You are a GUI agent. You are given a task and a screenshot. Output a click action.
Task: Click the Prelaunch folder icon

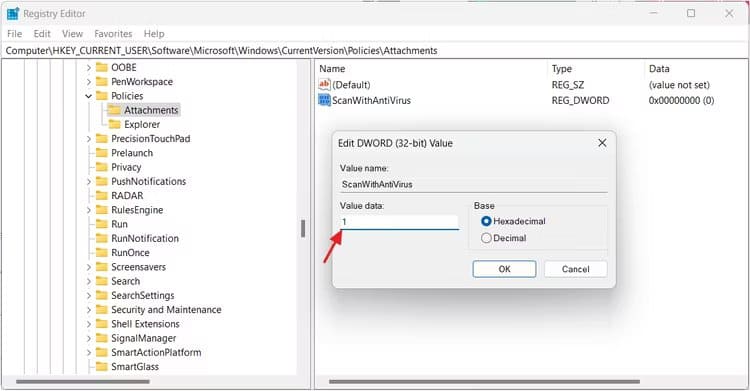tap(101, 153)
